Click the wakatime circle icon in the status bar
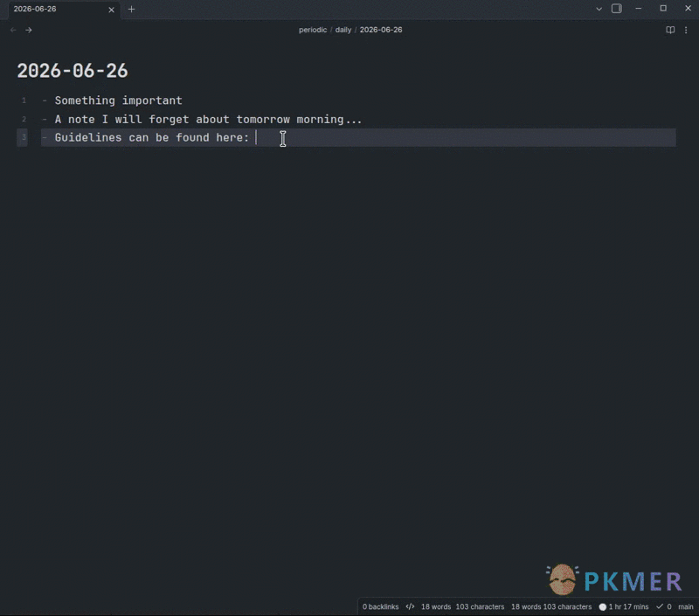The image size is (699, 616). click(x=603, y=606)
